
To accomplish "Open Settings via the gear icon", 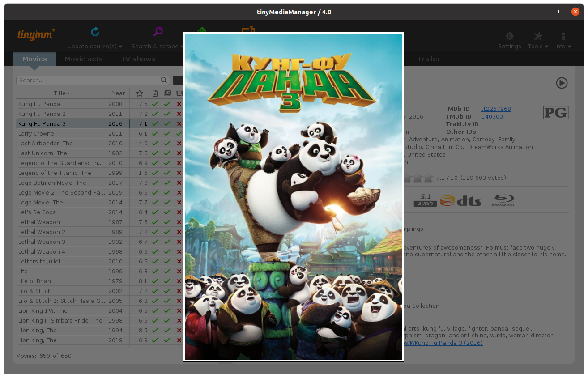I will [x=509, y=36].
